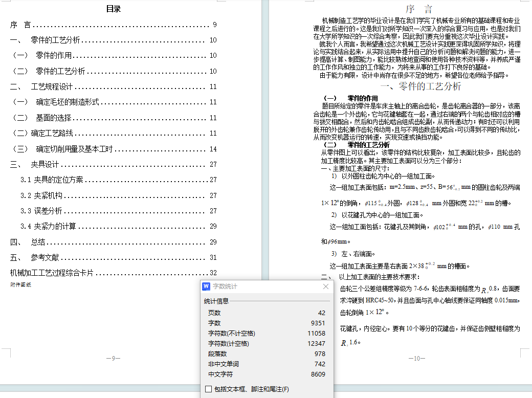Image resolution: width=532 pixels, height=398 pixels.
Task: Click page number —9— footer
Action: point(114,358)
